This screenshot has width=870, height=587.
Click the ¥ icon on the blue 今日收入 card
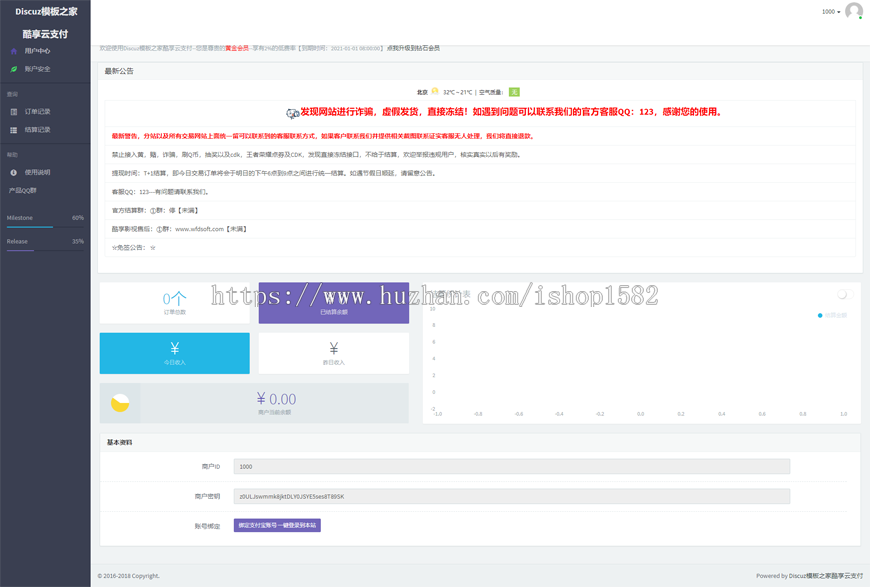[x=174, y=347]
